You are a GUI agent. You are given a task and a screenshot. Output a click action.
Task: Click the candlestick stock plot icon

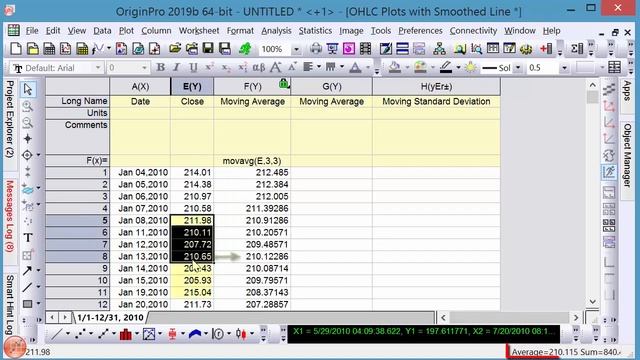click(x=242, y=334)
